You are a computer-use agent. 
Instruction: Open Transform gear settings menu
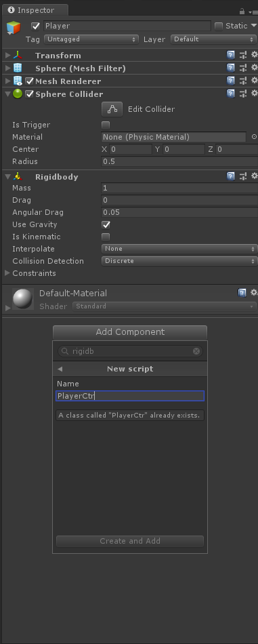[x=255, y=55]
